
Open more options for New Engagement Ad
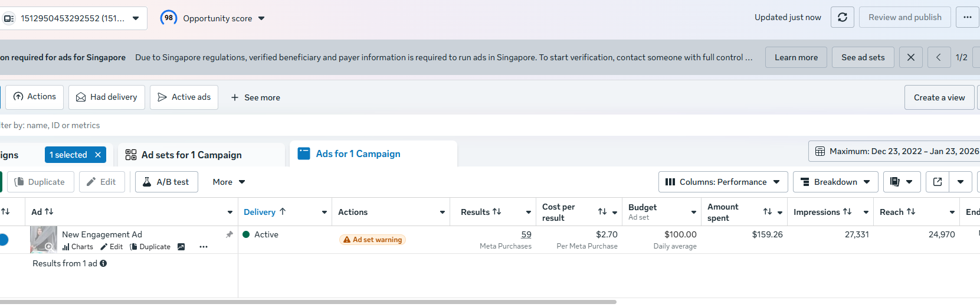pyautogui.click(x=204, y=247)
